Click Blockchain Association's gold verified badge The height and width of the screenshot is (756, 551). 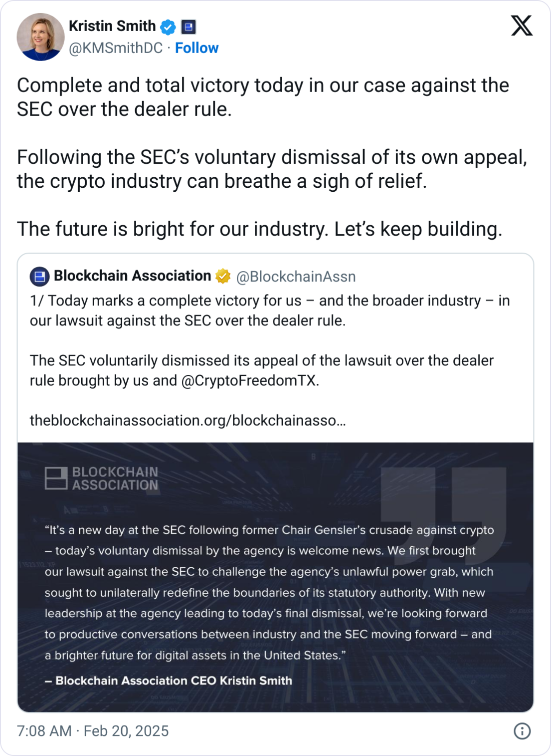223,275
